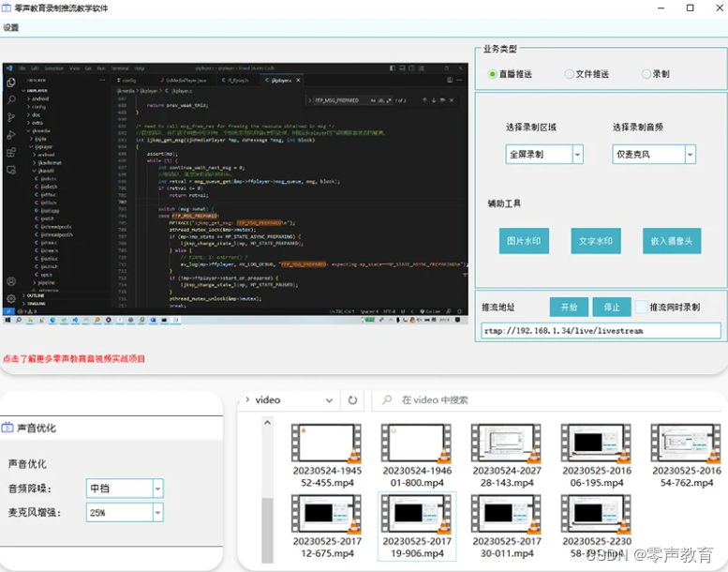The width and height of the screenshot is (728, 572).
Task: Click the blue remote indicator in VS Code status bar
Action: (8, 311)
